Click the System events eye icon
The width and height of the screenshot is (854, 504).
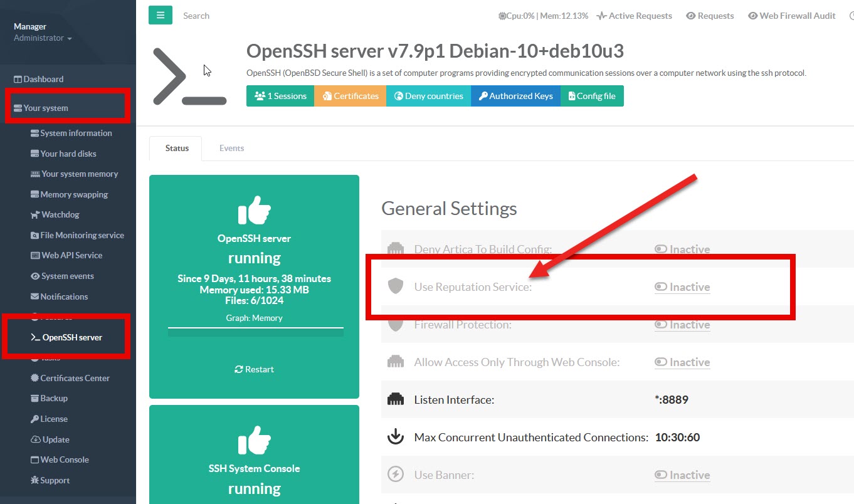click(35, 276)
